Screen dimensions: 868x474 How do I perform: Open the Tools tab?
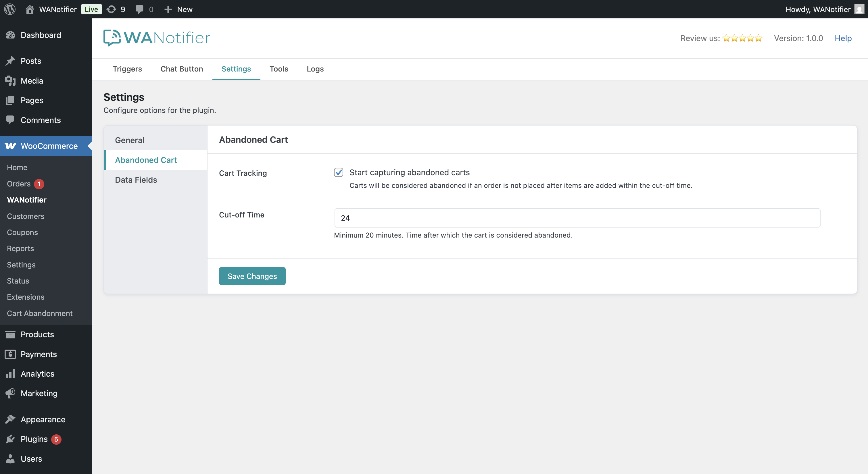pos(279,69)
